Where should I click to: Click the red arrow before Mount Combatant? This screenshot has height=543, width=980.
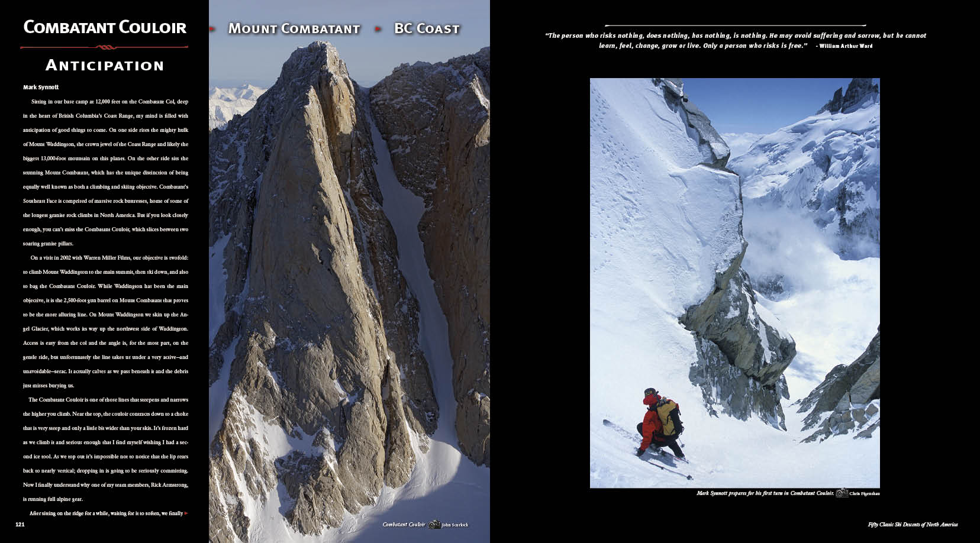point(212,28)
